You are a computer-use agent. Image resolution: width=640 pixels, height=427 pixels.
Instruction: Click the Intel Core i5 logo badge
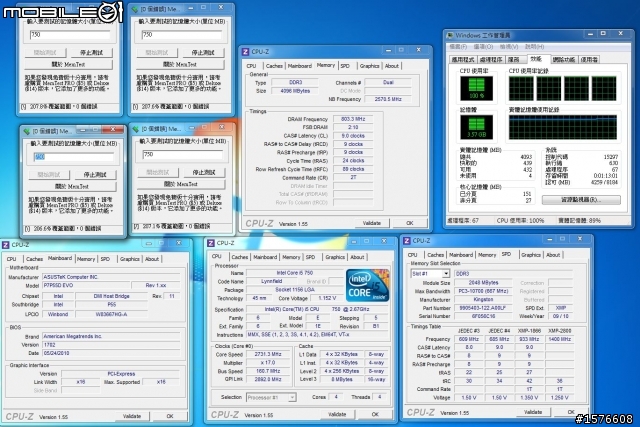(x=367, y=285)
